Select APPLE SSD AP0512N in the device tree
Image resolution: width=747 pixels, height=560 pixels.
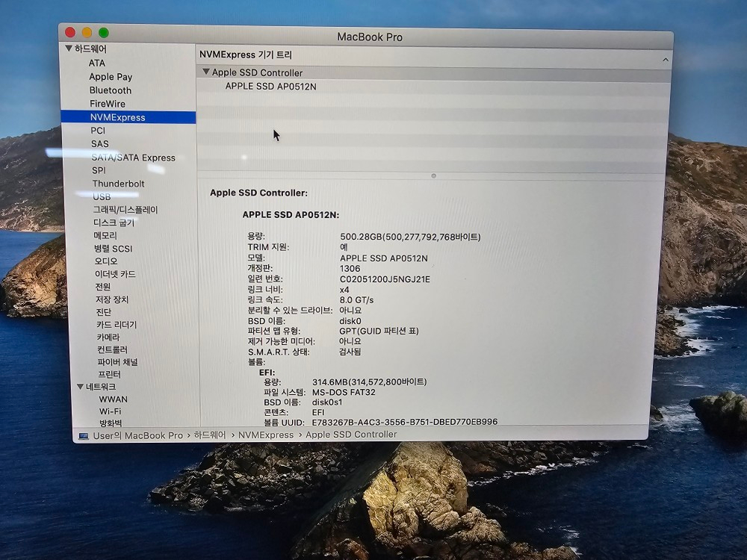pyautogui.click(x=270, y=87)
